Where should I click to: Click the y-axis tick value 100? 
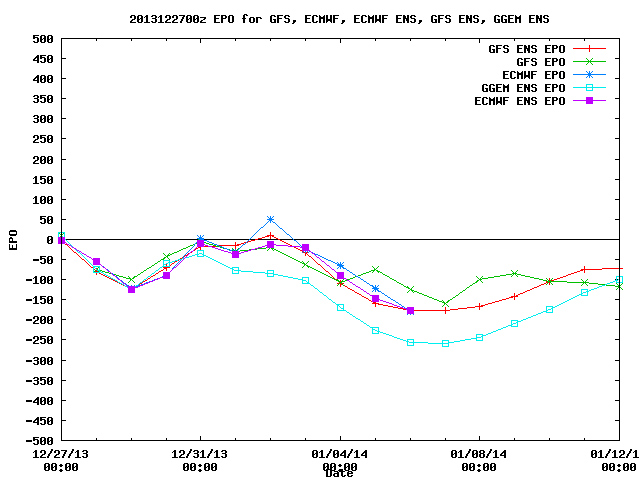pyautogui.click(x=43, y=200)
